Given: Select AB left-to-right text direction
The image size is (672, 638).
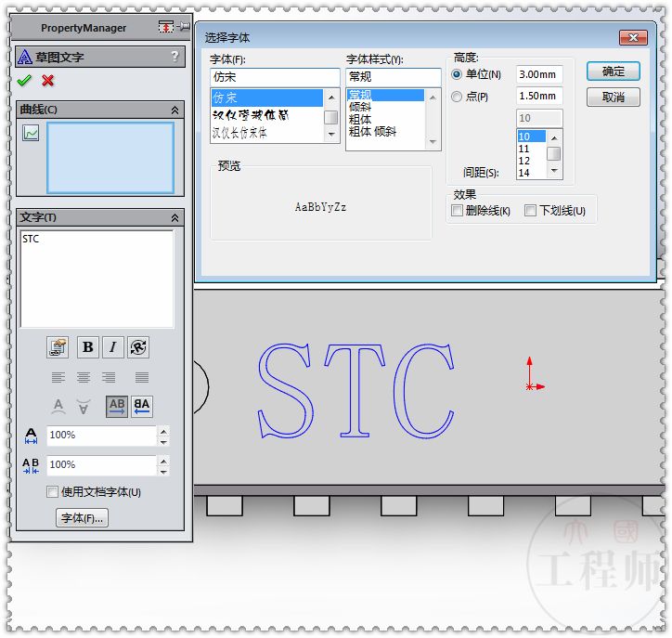Looking at the screenshot, I should pyautogui.click(x=117, y=406).
